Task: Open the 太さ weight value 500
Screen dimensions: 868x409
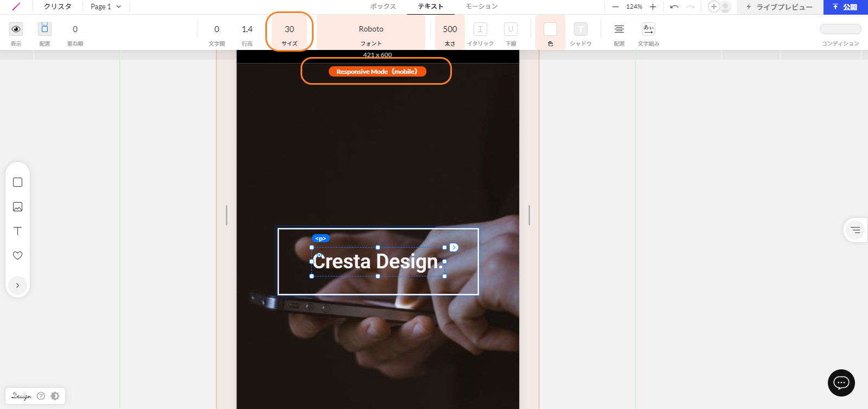Action: [x=450, y=29]
